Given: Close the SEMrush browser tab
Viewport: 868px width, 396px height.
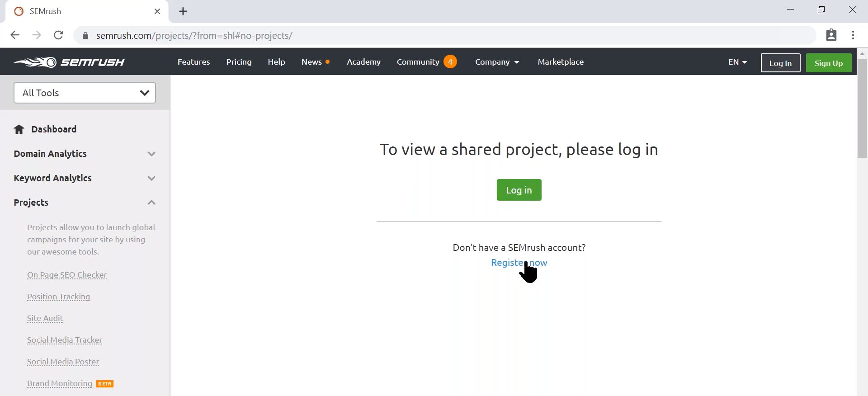Looking at the screenshot, I should point(157,11).
